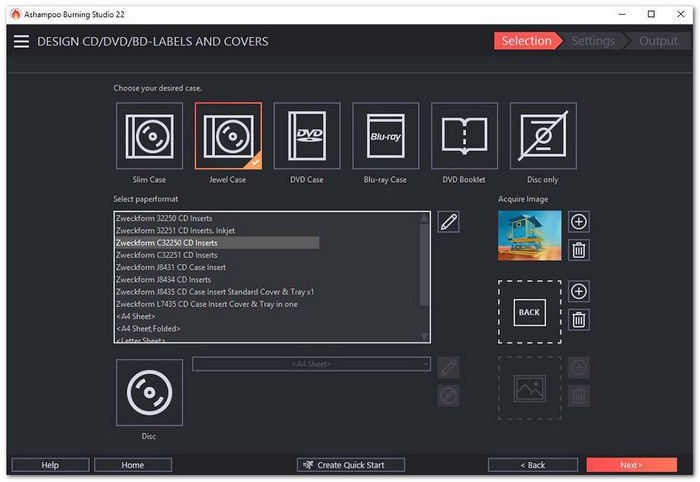The width and height of the screenshot is (700, 482).
Task: Click scrollbar down arrow in format list
Action: (x=424, y=336)
